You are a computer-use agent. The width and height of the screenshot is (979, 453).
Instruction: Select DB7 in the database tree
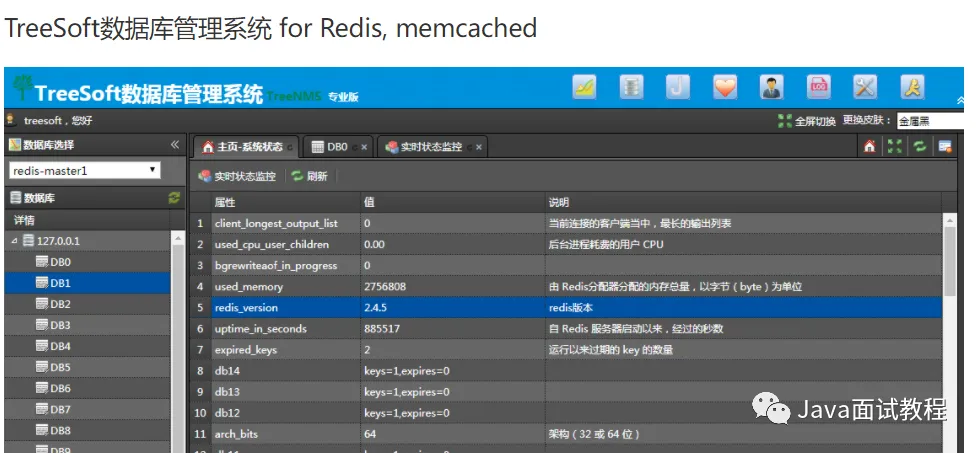61,409
